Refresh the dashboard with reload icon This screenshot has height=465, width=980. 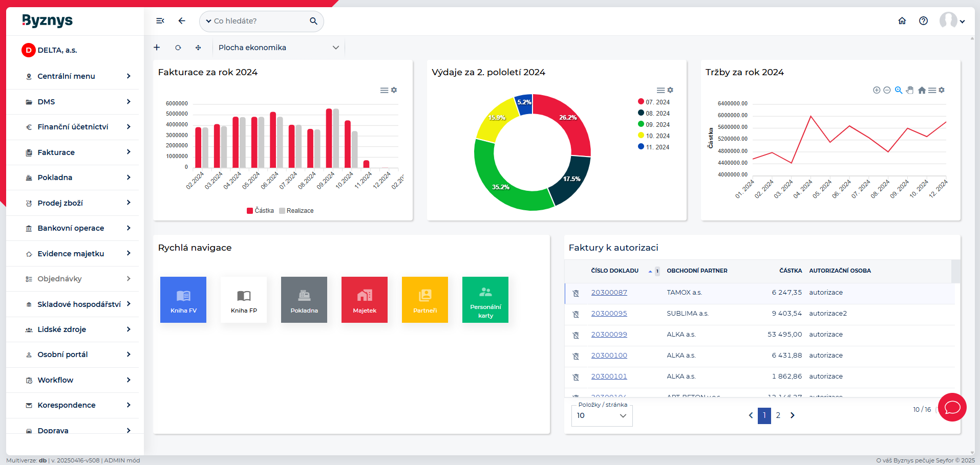pos(178,48)
